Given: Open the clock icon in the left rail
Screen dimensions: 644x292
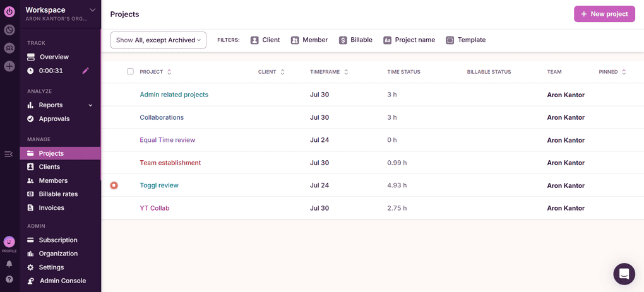Looking at the screenshot, I should point(9,30).
